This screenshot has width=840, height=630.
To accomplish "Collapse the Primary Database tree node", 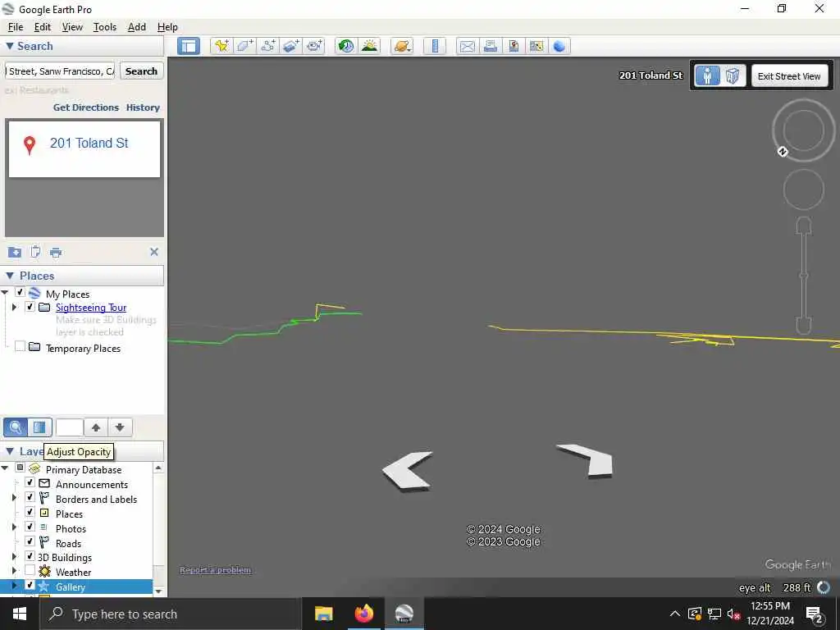I will tap(5, 468).
